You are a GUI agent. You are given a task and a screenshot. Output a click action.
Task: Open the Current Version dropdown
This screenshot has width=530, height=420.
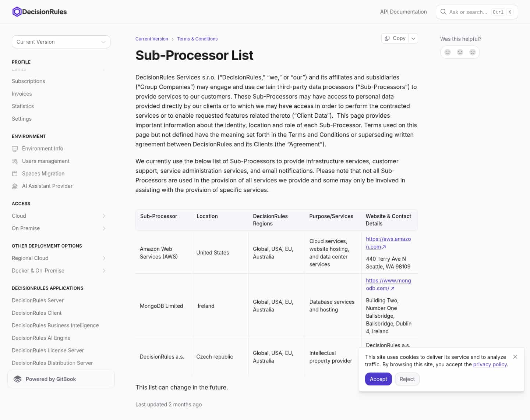click(61, 42)
